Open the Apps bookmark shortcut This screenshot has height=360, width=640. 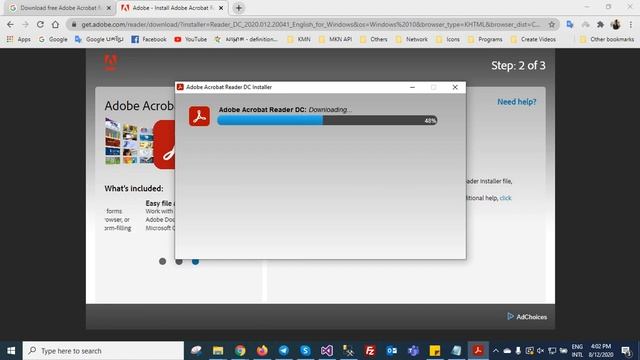pyautogui.click(x=19, y=39)
